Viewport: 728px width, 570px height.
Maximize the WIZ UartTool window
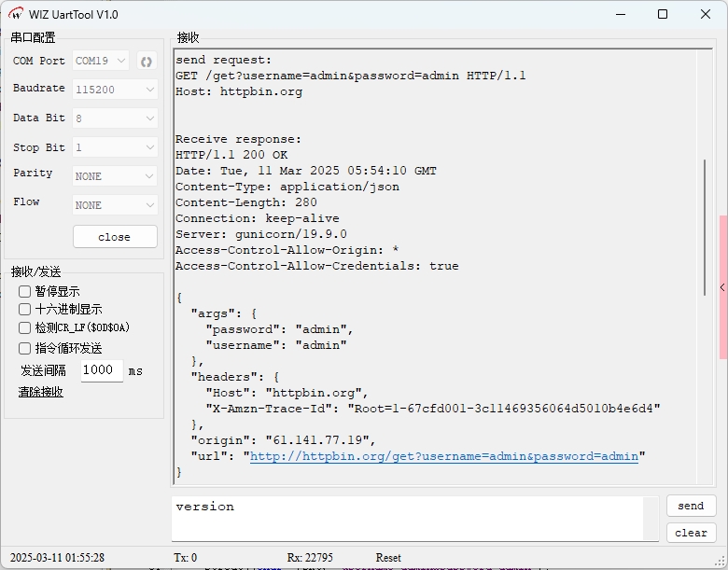click(x=663, y=14)
